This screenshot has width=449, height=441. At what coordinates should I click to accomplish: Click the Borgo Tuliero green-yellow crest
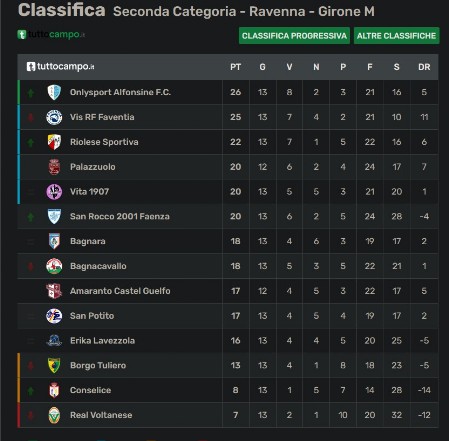coord(54,365)
